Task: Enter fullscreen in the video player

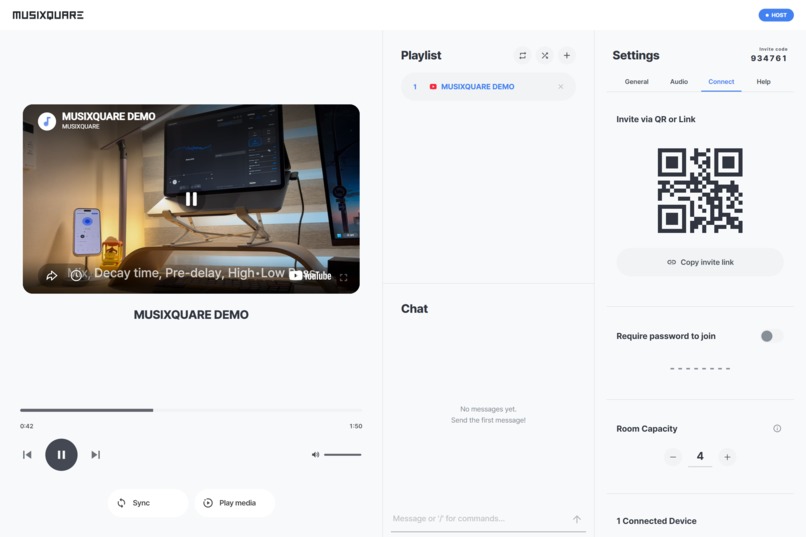Action: tap(343, 277)
